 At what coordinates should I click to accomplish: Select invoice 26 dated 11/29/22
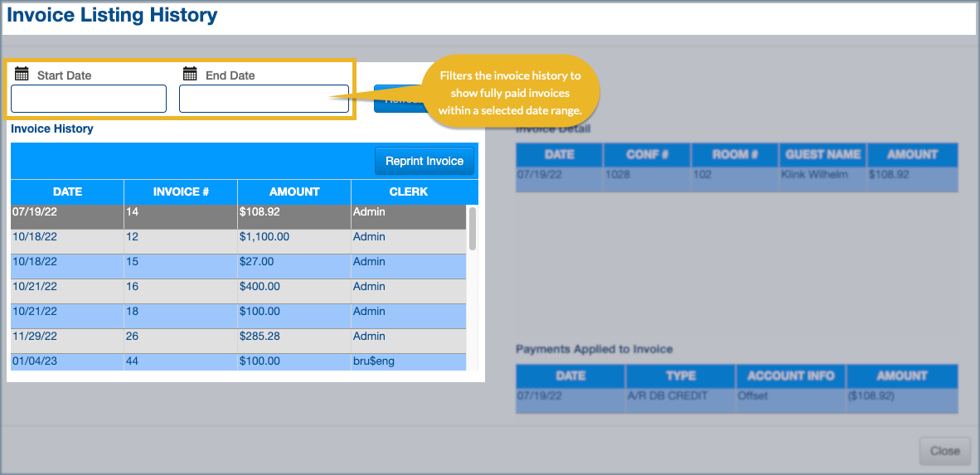point(238,341)
